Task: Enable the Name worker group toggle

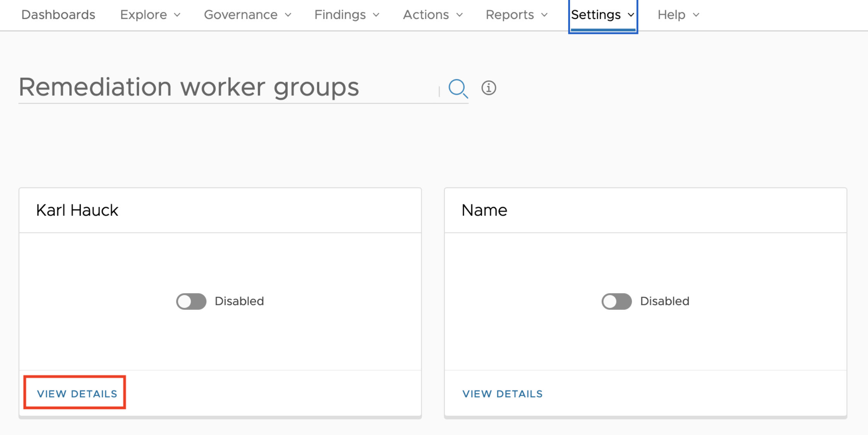Action: point(616,301)
